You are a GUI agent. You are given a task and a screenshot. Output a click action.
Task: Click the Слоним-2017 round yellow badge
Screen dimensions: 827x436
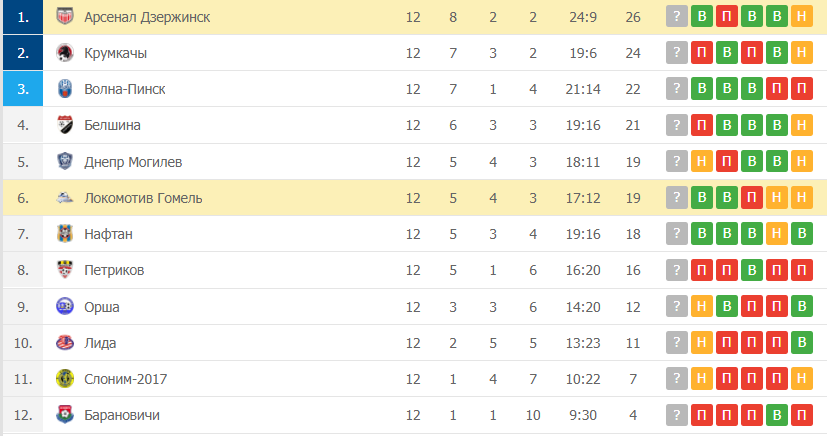[65, 379]
